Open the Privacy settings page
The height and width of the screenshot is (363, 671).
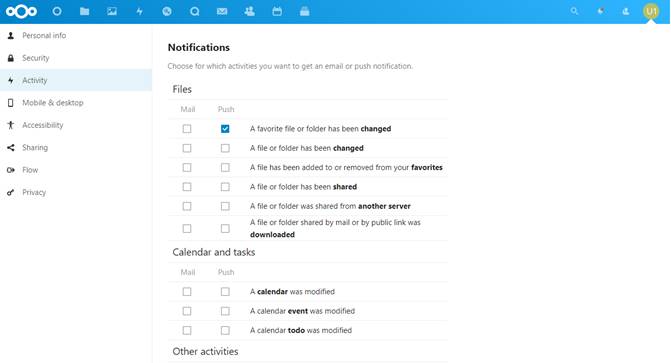tap(34, 192)
